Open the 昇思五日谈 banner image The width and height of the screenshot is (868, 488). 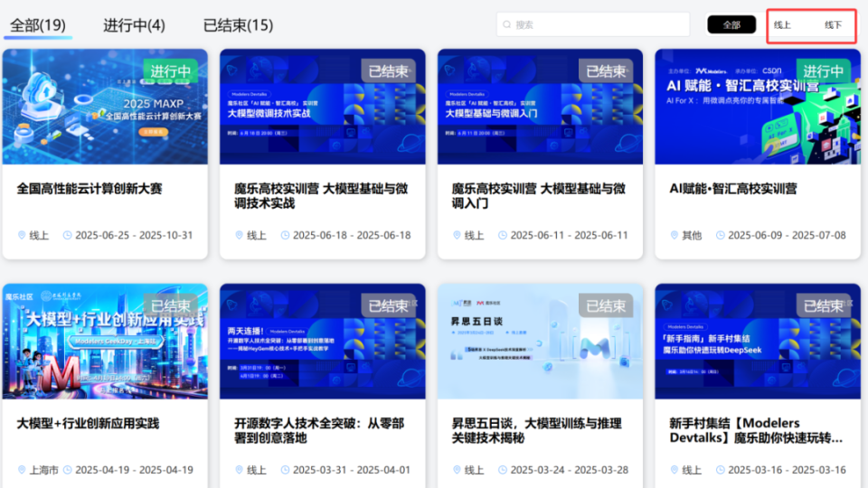coord(541,341)
